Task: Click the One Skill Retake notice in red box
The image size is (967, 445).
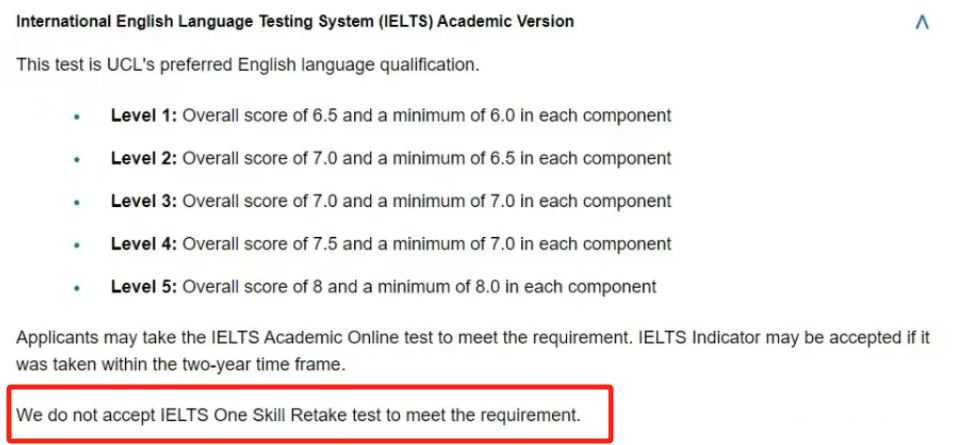Action: tap(298, 414)
